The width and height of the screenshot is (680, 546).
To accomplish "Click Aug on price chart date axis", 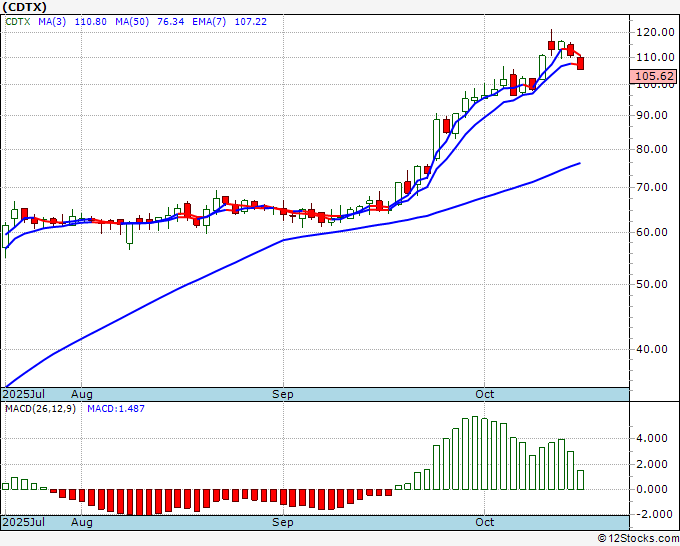I will [x=82, y=394].
